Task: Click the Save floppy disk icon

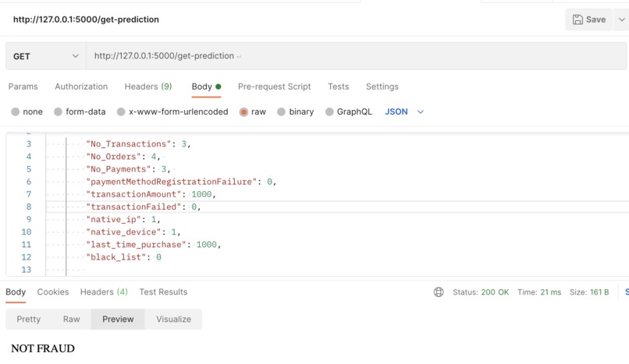Action: click(577, 19)
